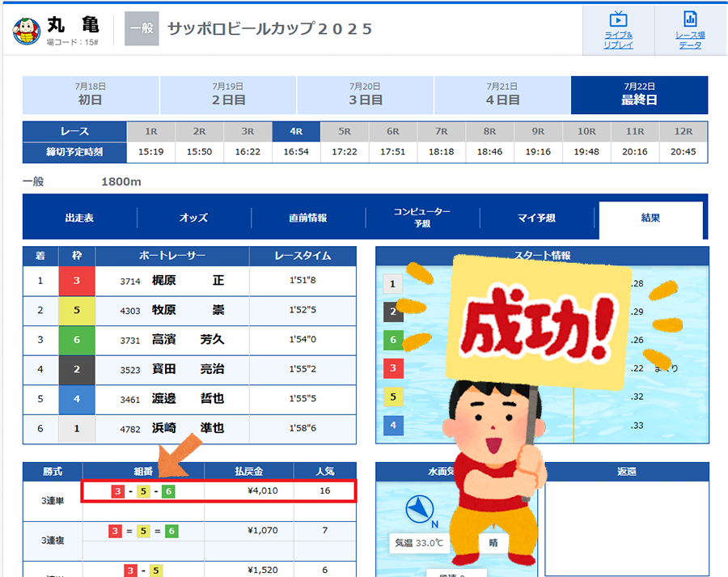The image size is (728, 577).
Task: Click boat 4 in スタート情報
Action: click(x=393, y=426)
